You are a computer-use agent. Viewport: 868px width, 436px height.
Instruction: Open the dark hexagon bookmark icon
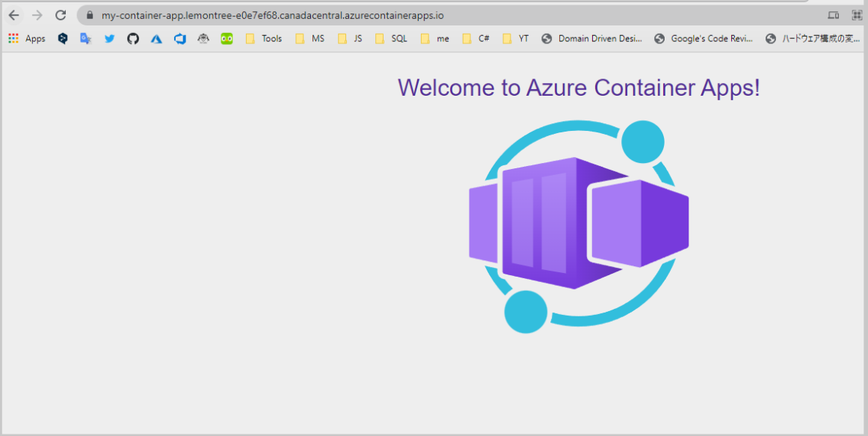(63, 39)
